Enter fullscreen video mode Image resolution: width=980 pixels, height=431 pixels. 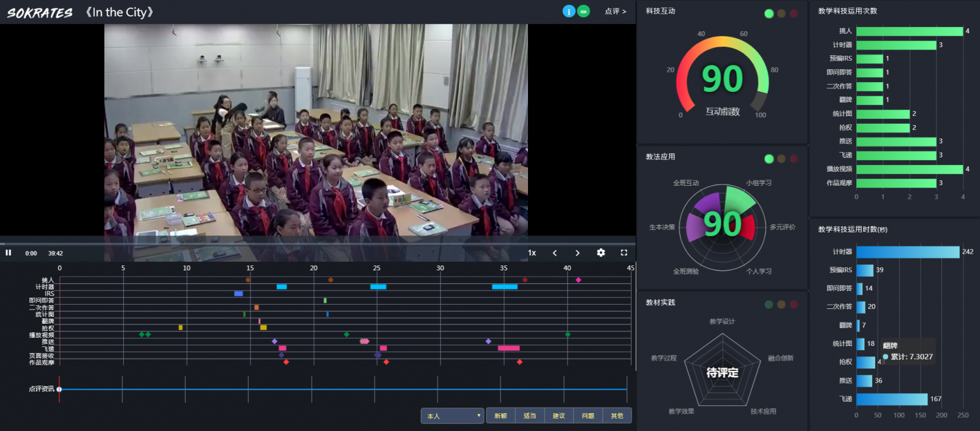point(624,253)
